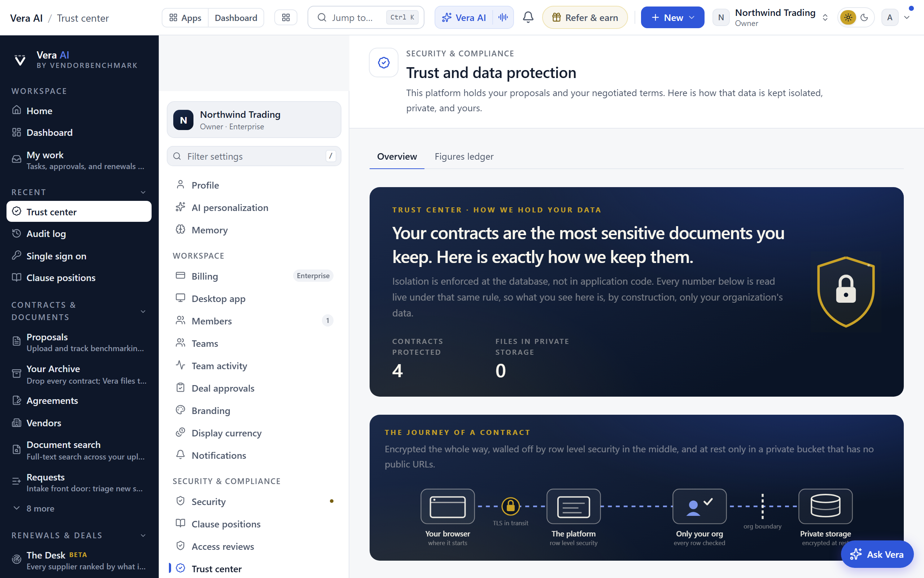
Task: Click the Vera logo in the sidebar
Action: [20, 60]
